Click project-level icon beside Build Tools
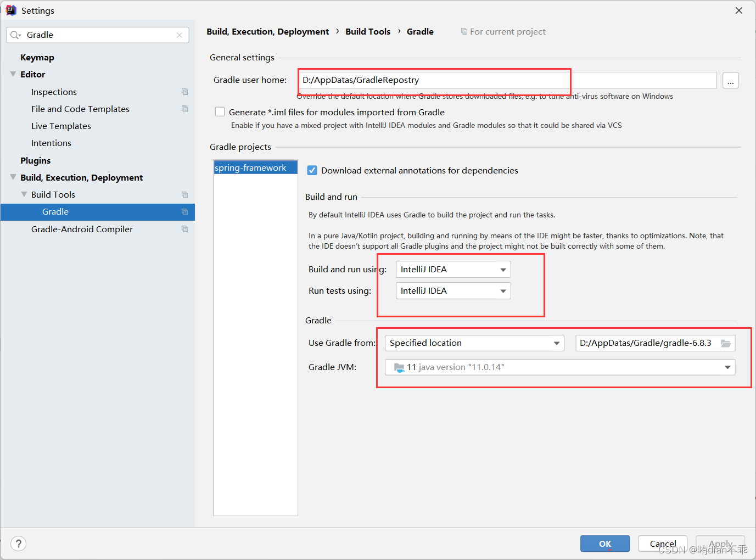This screenshot has height=560, width=756. [x=184, y=194]
